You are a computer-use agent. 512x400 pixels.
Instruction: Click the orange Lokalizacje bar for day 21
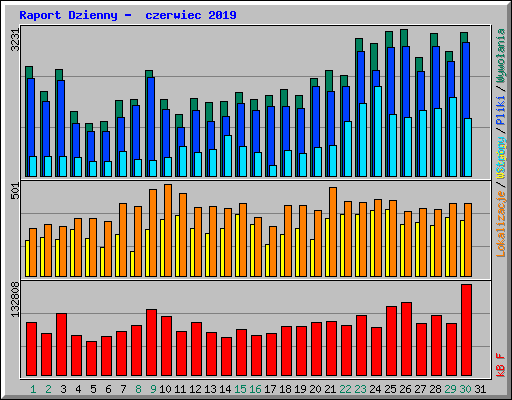pos(333,232)
